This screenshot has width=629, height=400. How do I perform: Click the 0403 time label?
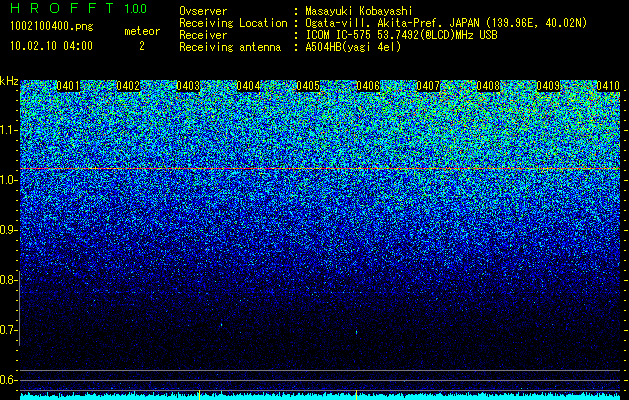coord(188,86)
